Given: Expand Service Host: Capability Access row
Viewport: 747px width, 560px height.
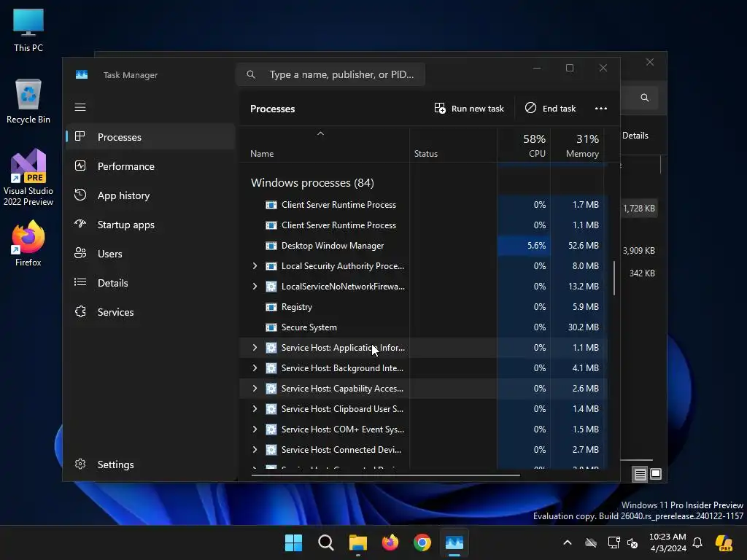Looking at the screenshot, I should pyautogui.click(x=255, y=389).
